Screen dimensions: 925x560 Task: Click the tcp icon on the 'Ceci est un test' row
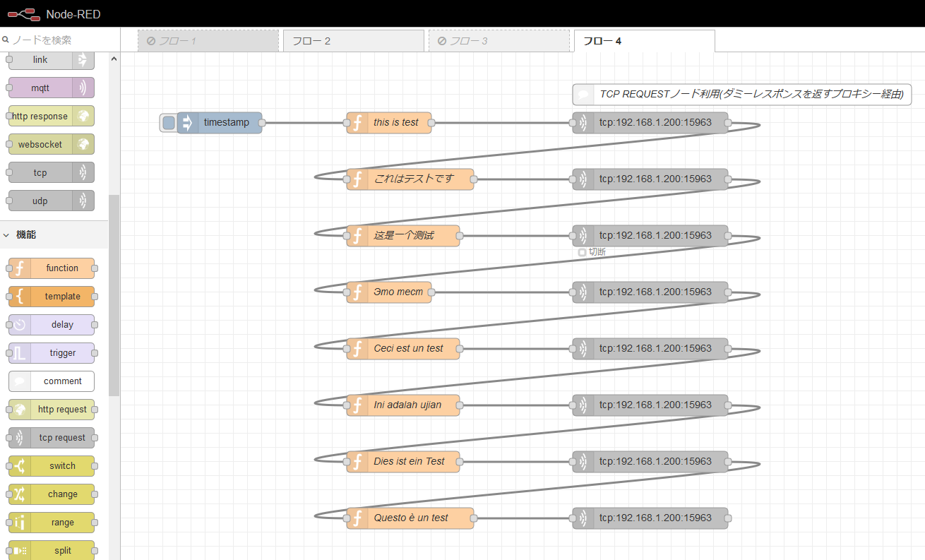click(x=583, y=349)
